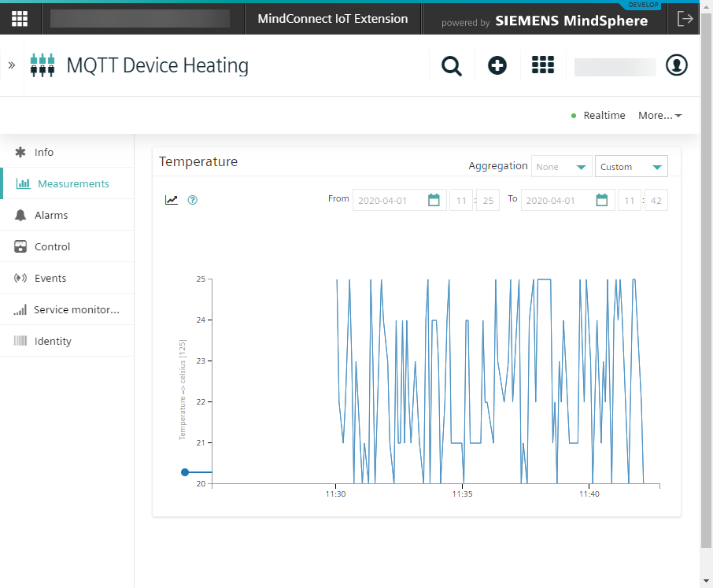
Task: Open the Control section in sidebar
Action: pyautogui.click(x=52, y=246)
